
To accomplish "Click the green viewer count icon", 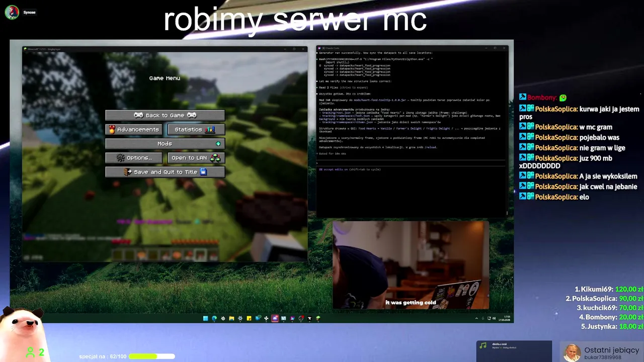I will (31, 352).
